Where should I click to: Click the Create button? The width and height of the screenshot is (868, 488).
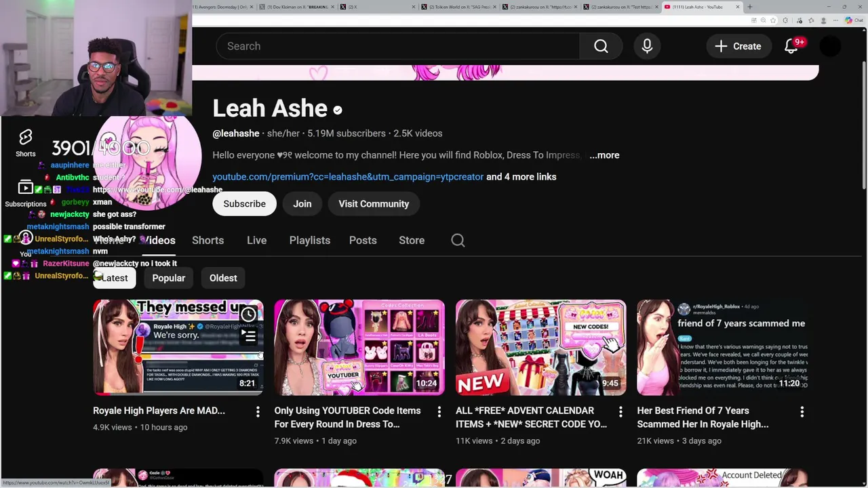tap(738, 46)
